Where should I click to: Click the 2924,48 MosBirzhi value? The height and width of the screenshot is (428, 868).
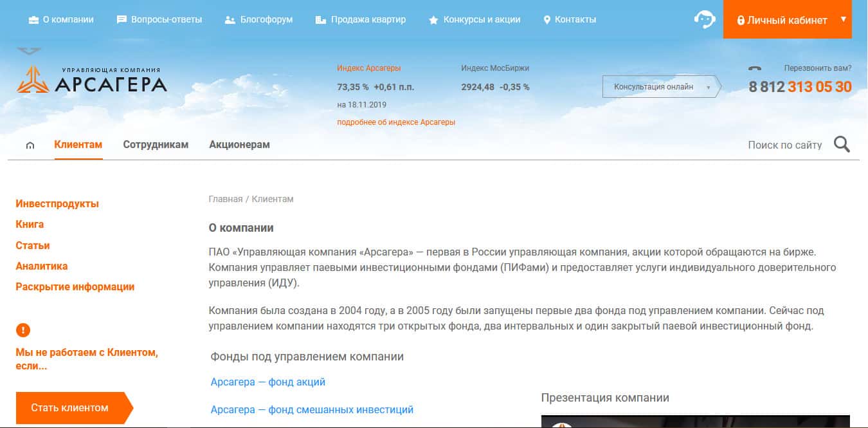click(x=478, y=87)
